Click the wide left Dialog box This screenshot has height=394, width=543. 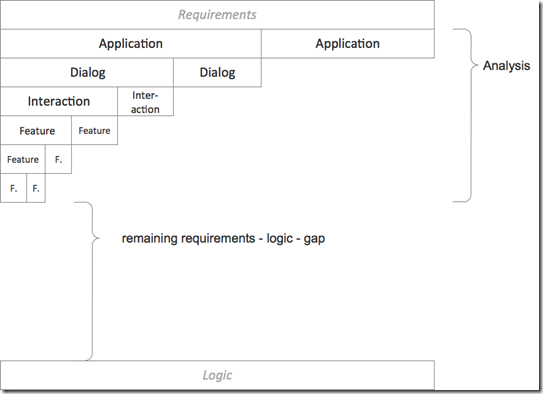(x=87, y=72)
